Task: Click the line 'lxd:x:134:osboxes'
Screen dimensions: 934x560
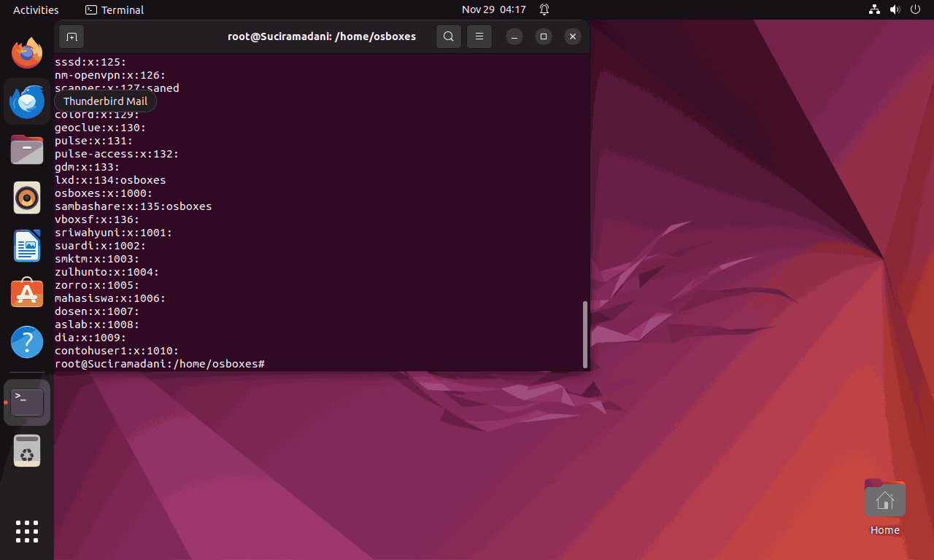Action: pos(110,180)
